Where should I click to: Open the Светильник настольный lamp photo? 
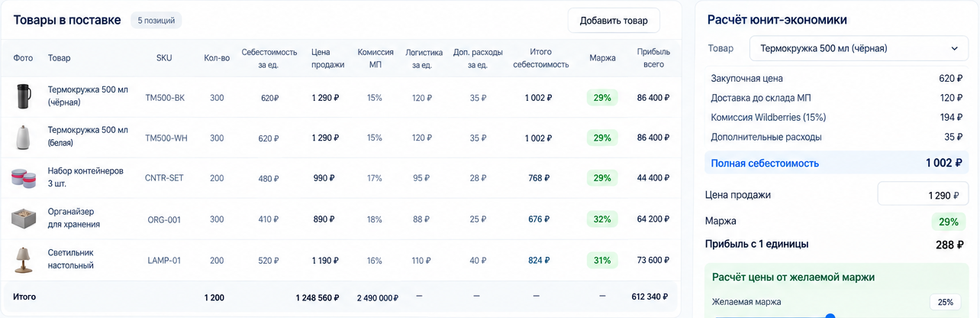pos(24,260)
